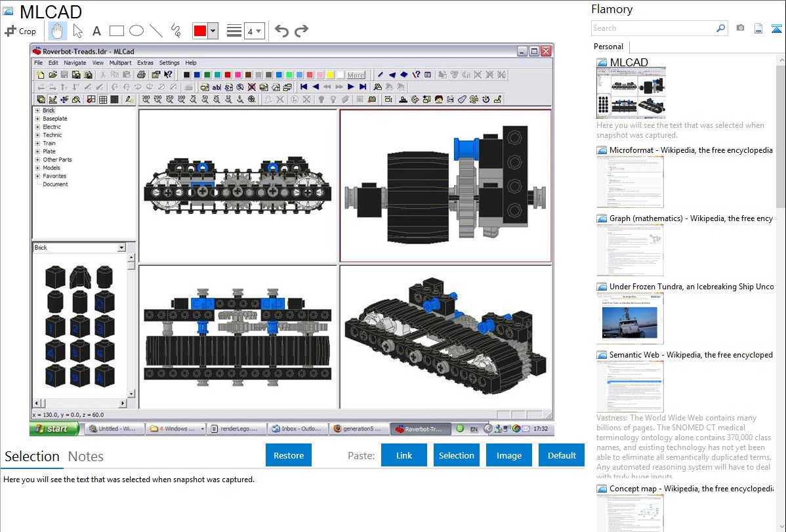Click the red annotation color swatch
Screen dimensions: 786x532
(x=200, y=31)
